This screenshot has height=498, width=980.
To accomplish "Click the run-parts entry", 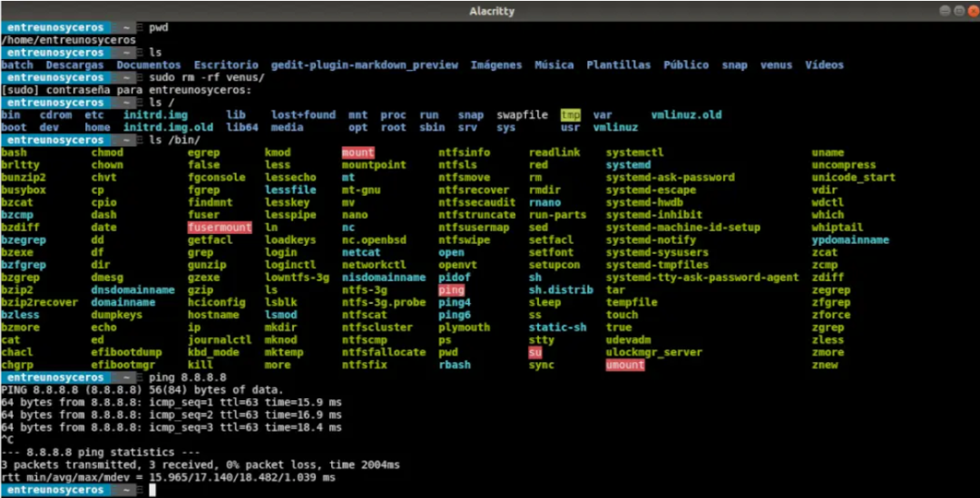I will click(557, 215).
